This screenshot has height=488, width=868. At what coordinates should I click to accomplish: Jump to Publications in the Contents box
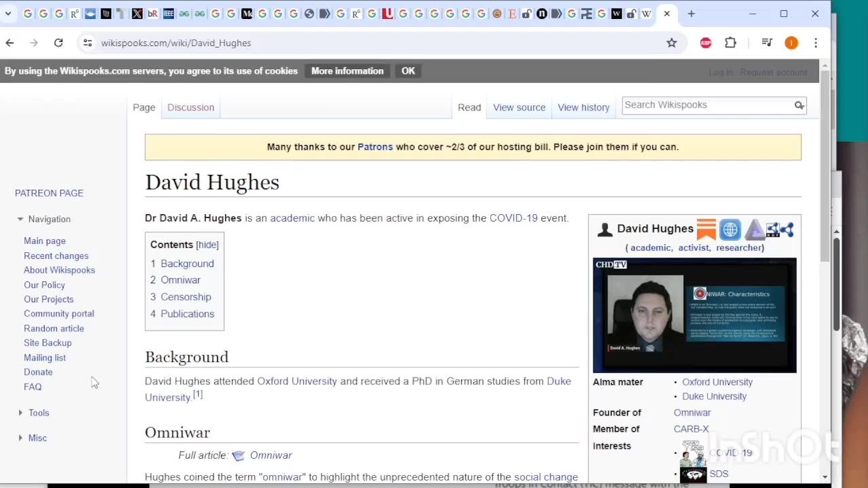coord(187,314)
